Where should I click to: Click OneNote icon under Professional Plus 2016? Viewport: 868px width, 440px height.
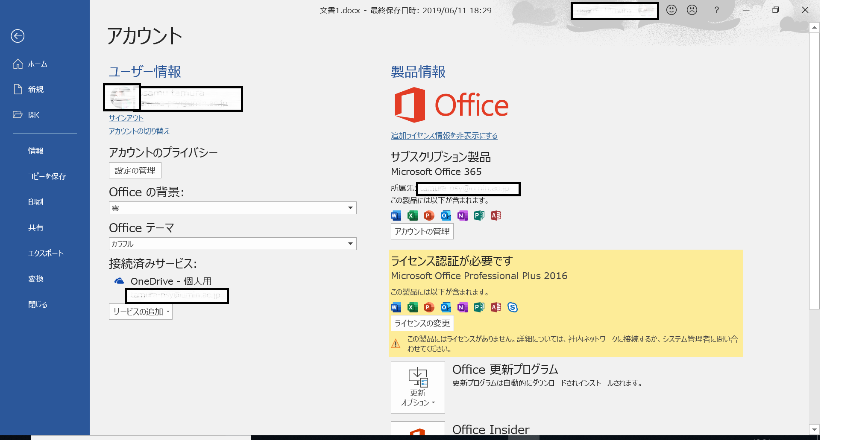tap(463, 308)
